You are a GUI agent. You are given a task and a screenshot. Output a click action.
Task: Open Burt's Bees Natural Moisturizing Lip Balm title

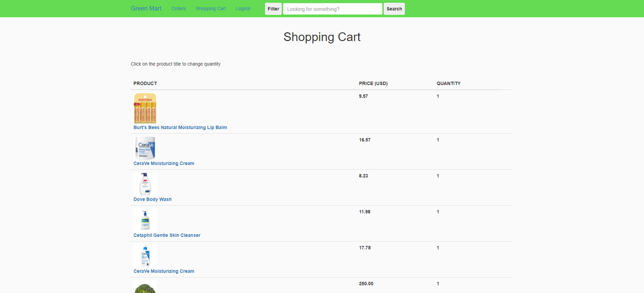(180, 127)
